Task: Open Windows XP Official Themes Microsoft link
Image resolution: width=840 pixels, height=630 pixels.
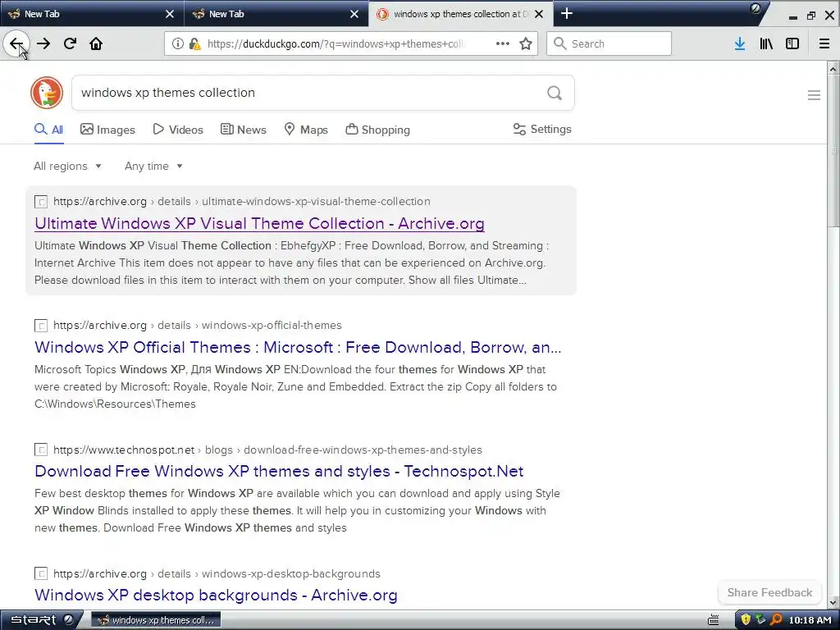Action: (298, 347)
